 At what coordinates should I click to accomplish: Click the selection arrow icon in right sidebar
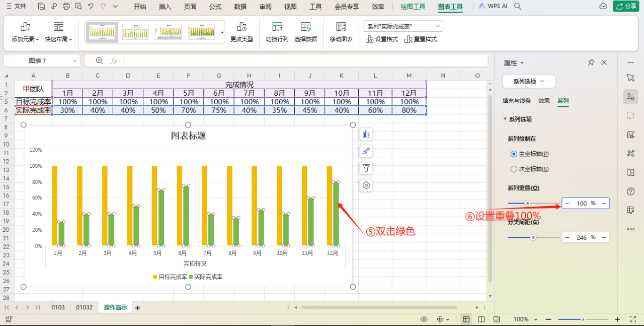tap(631, 78)
